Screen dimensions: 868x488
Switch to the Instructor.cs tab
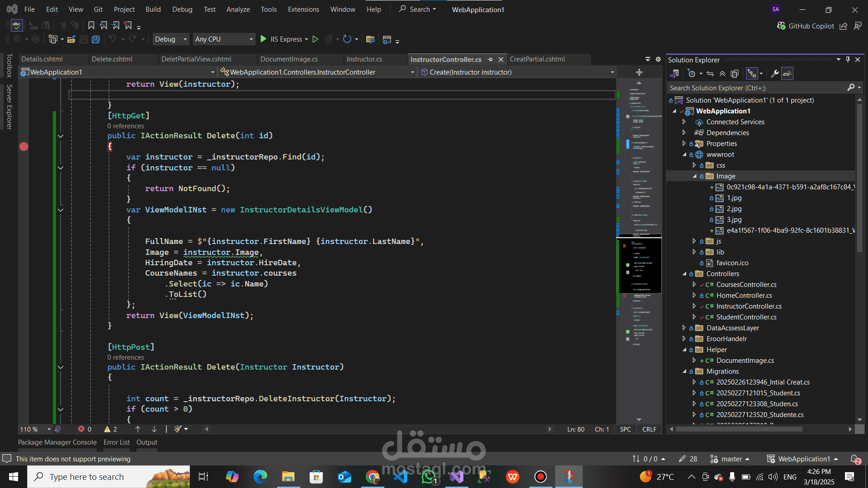364,59
